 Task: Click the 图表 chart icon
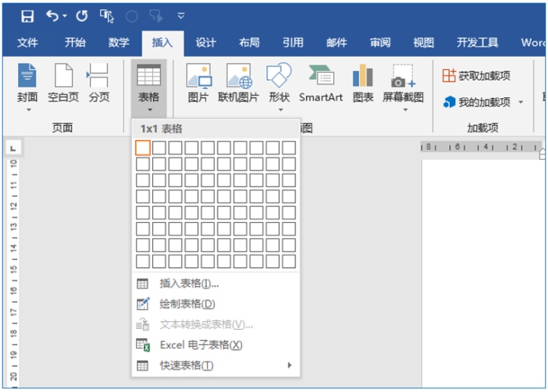[363, 75]
